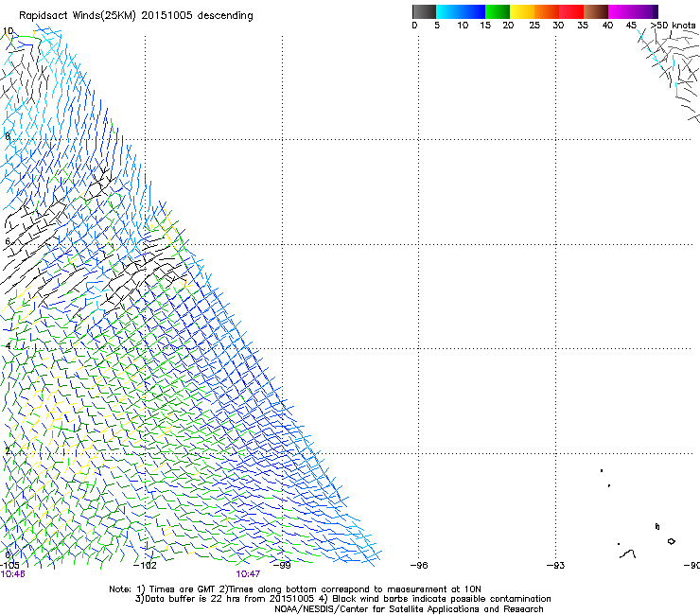Click the longitude label '-105'
This screenshot has width=700, height=615.
(x=9, y=565)
